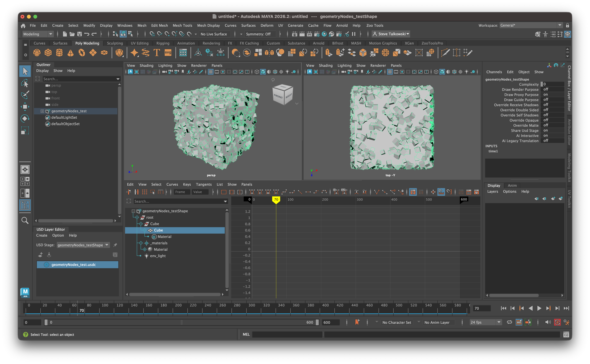
Task: Toggle the loop playback button
Action: [x=509, y=322]
